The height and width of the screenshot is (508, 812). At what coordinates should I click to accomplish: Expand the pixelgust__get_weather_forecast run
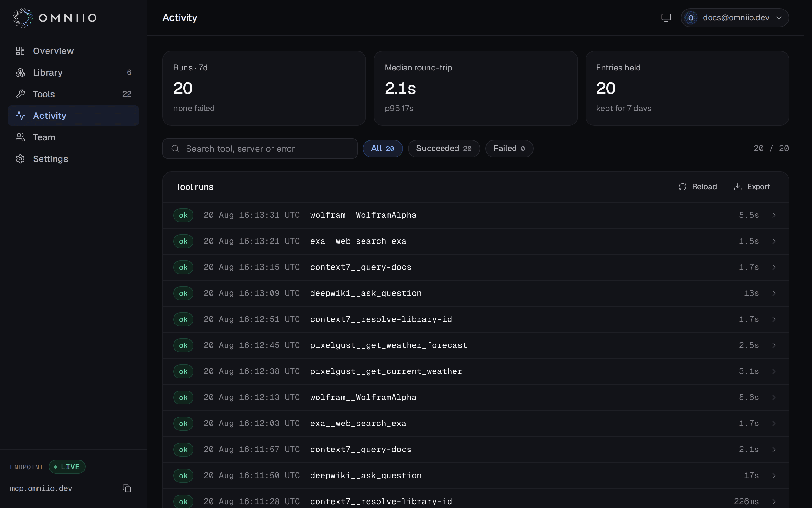[475, 345]
